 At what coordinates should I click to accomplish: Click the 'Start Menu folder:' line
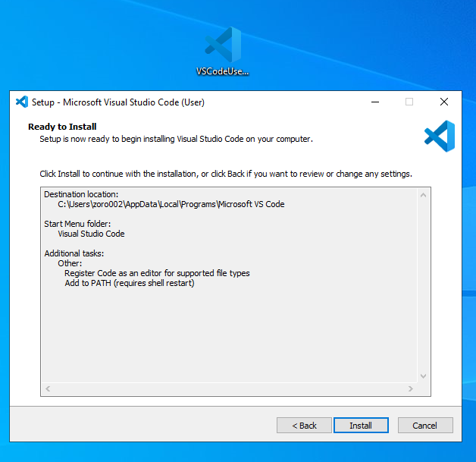[77, 224]
